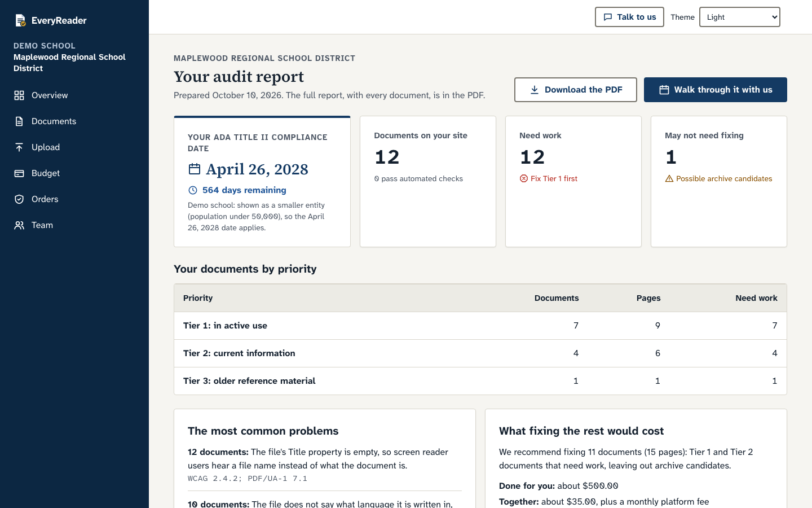This screenshot has height=508, width=812.
Task: Download the PDF report
Action: pyautogui.click(x=576, y=90)
